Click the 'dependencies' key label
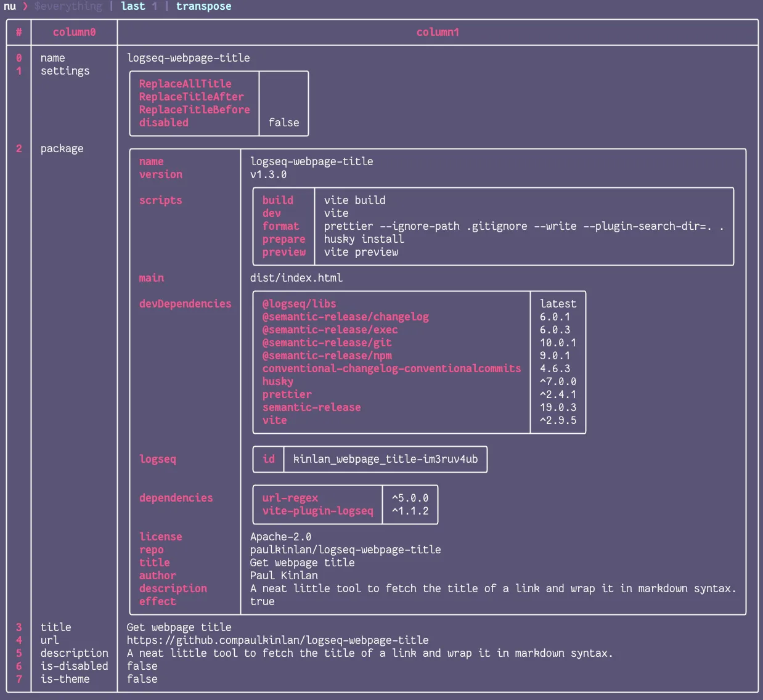This screenshot has width=763, height=700. pyautogui.click(x=176, y=498)
